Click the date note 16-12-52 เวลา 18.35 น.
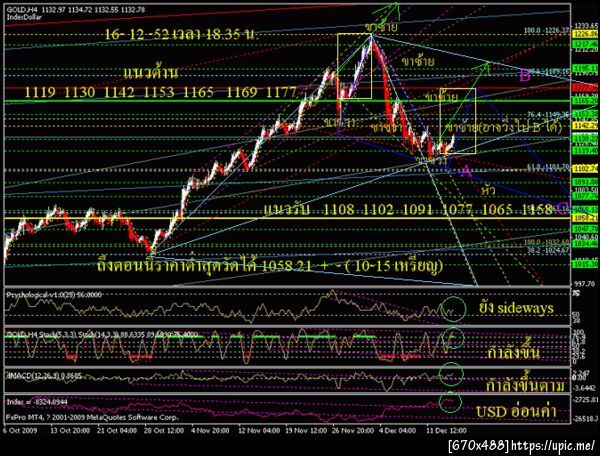This screenshot has width=600, height=456. (181, 34)
